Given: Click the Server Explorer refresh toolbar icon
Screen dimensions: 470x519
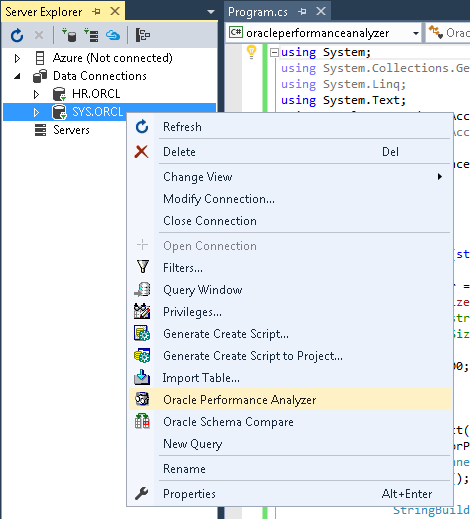Looking at the screenshot, I should click(17, 35).
